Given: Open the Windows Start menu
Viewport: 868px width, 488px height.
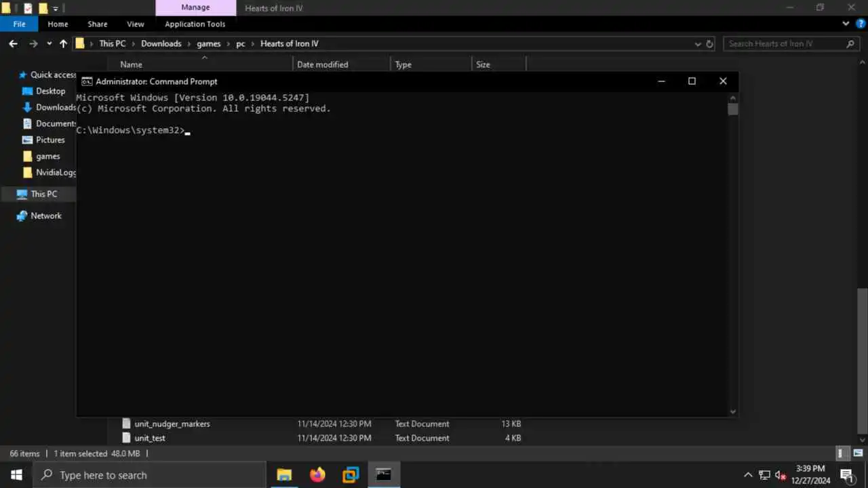Looking at the screenshot, I should (16, 474).
